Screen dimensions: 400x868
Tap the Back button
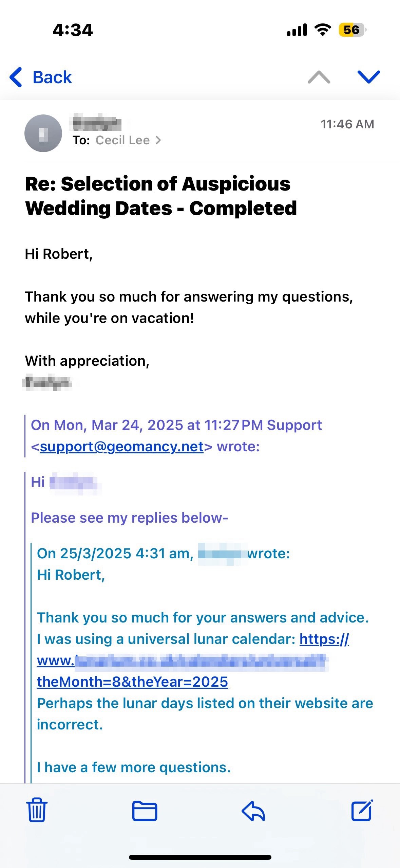pos(52,77)
